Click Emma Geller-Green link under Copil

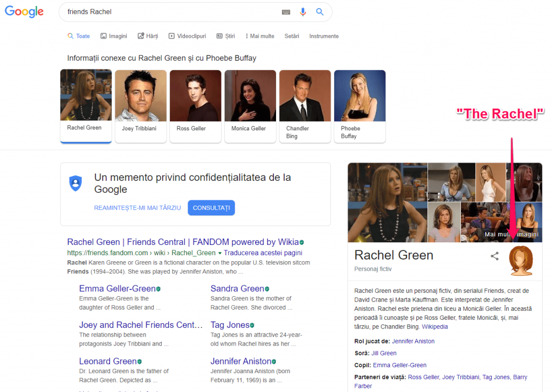(399, 365)
